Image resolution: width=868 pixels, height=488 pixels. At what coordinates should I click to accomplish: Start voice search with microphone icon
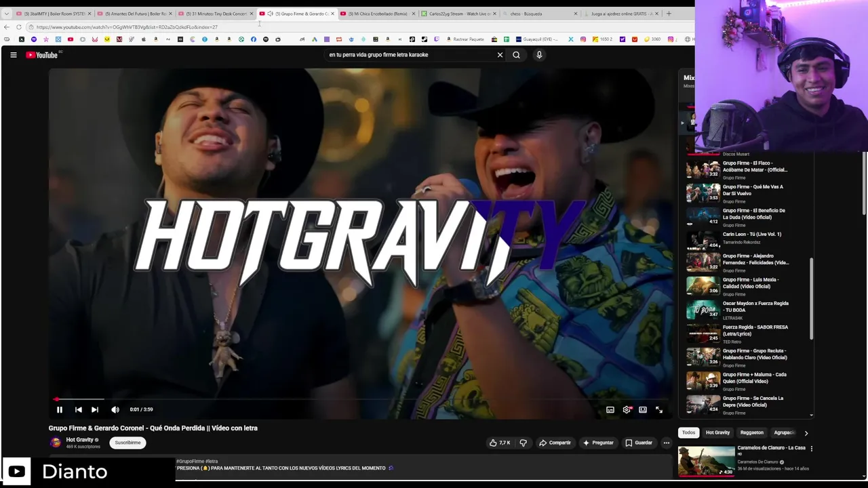pos(539,55)
